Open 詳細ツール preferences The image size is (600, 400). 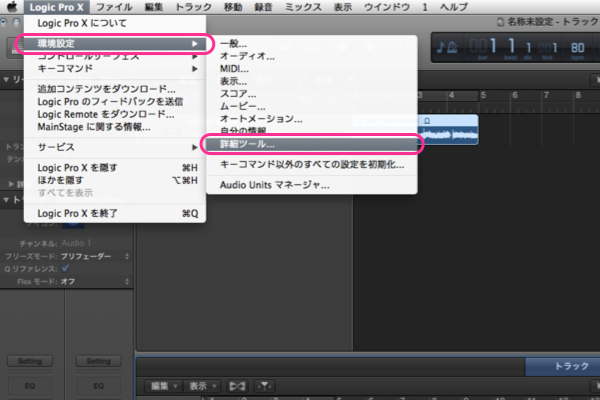311,144
